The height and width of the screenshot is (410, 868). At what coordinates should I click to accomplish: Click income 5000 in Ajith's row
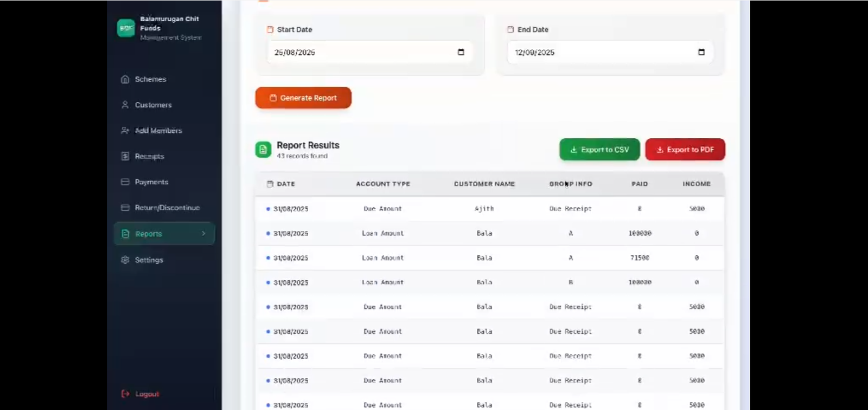pyautogui.click(x=697, y=209)
